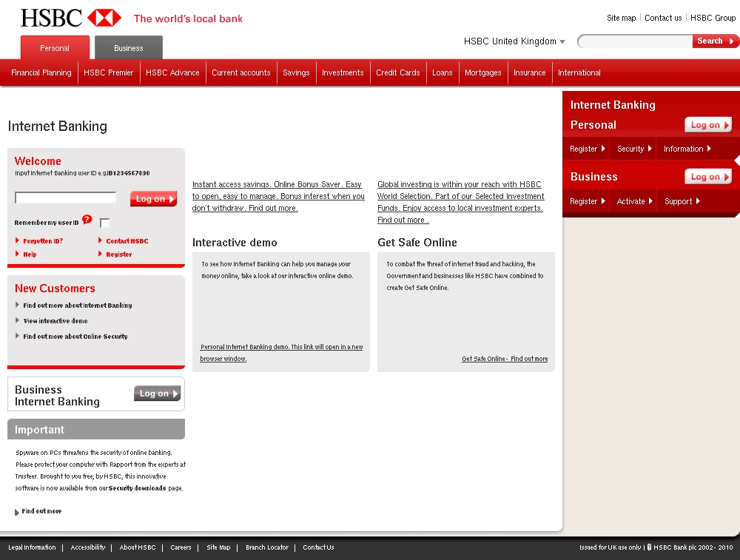
Task: Open the Help link in the Welcome panel
Action: (x=30, y=254)
